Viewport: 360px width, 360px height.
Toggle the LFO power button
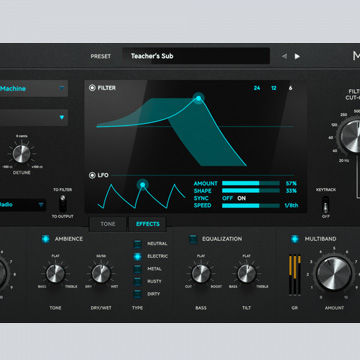pos(92,175)
